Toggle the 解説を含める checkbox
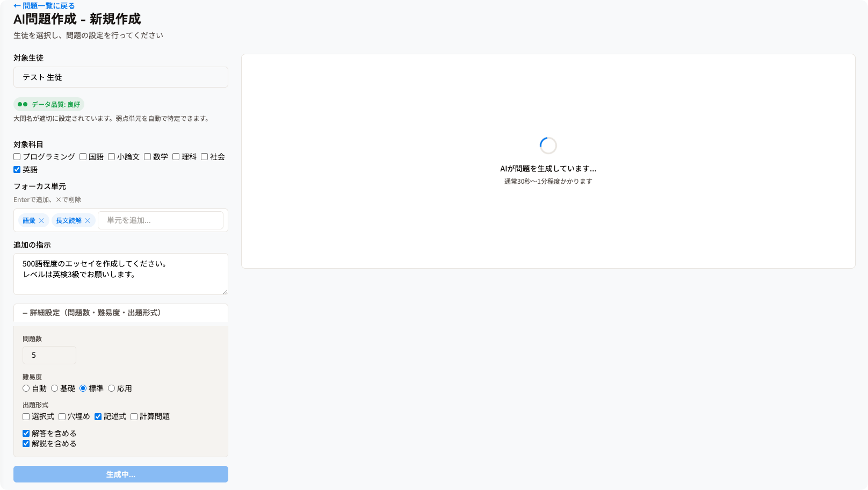 click(x=26, y=444)
